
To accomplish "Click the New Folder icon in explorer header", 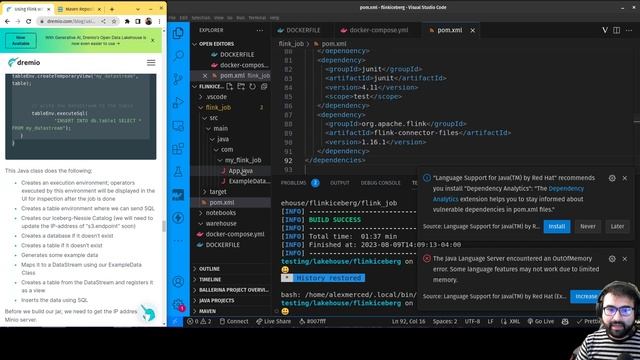I will click(x=241, y=87).
